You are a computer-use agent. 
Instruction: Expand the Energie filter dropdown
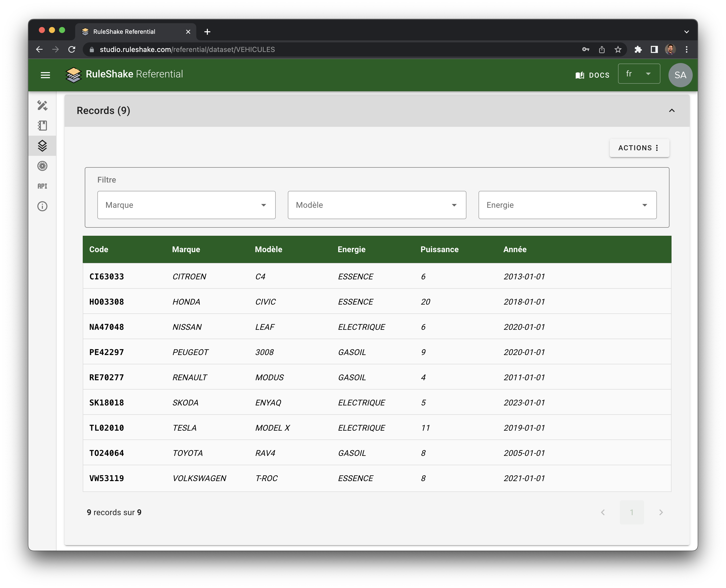pos(567,205)
